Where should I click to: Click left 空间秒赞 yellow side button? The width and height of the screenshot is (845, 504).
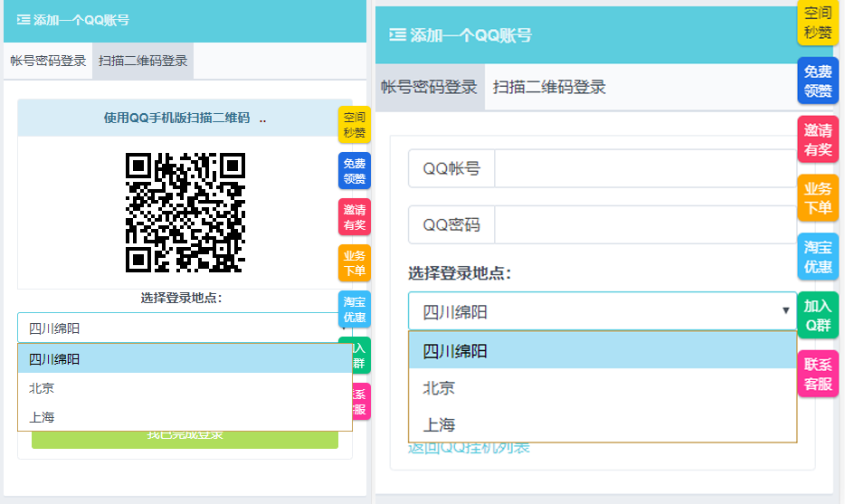tap(355, 125)
